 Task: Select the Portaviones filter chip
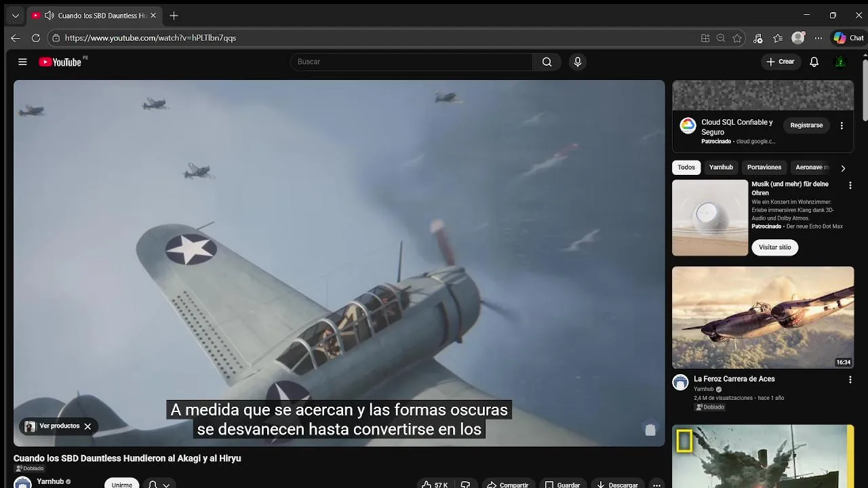pos(764,167)
